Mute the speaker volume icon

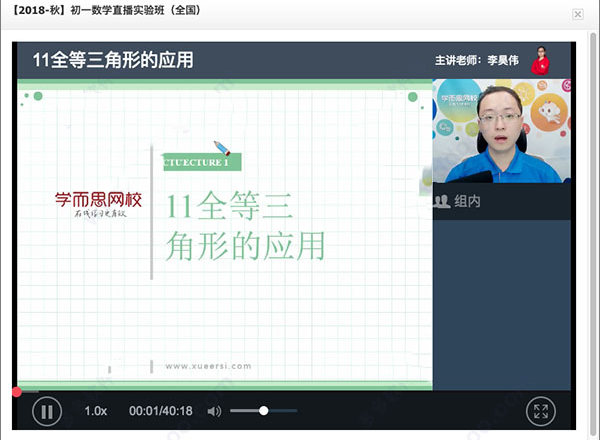pos(214,411)
